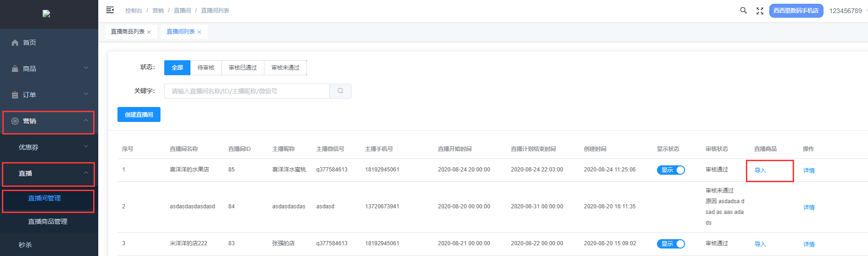The width and height of the screenshot is (868, 256).
Task: Open 详情 for the asdasdasdasdasd room
Action: [x=809, y=207]
